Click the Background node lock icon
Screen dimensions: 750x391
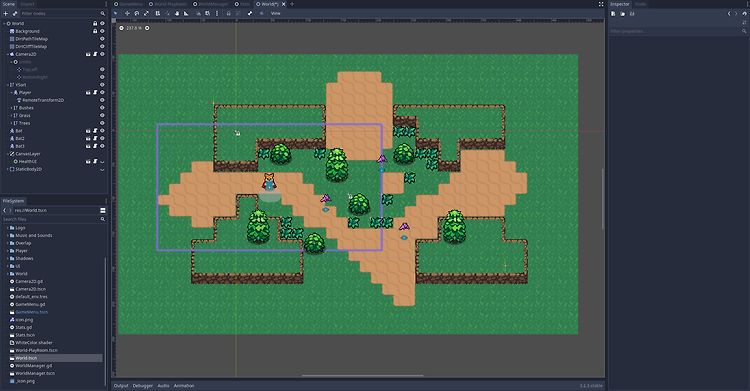[x=95, y=31]
